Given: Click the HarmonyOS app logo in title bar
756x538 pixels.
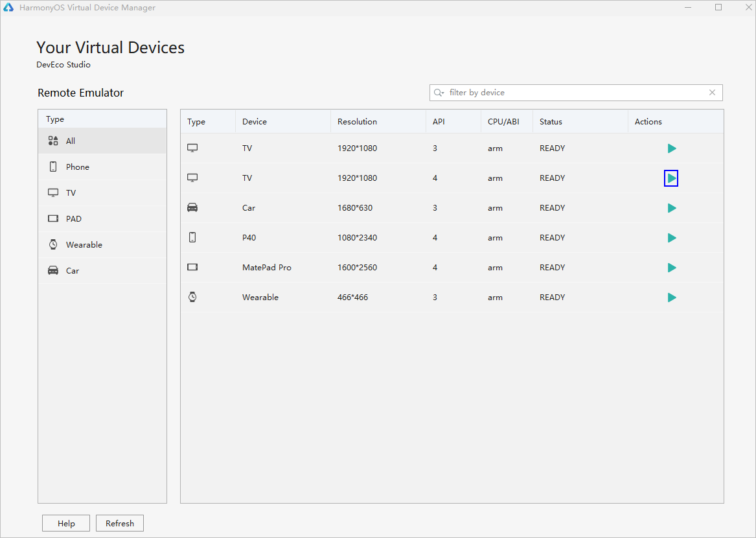Looking at the screenshot, I should (8, 8).
